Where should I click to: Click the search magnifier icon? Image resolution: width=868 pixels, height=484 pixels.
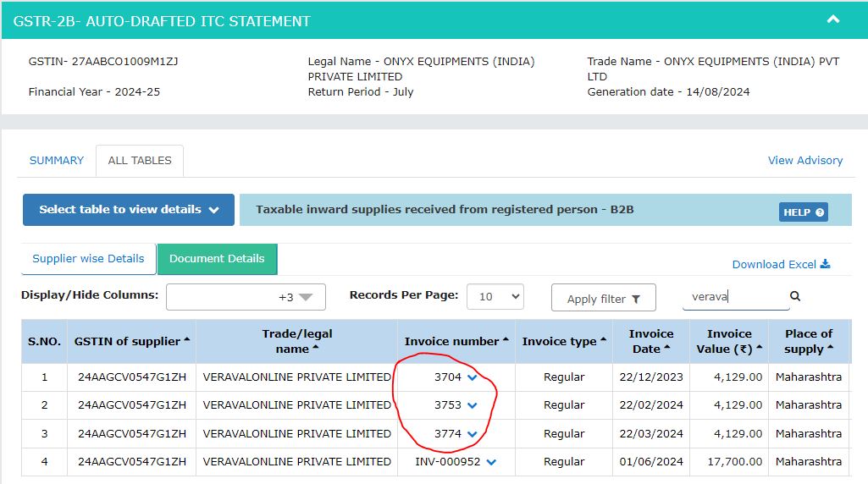pos(795,296)
